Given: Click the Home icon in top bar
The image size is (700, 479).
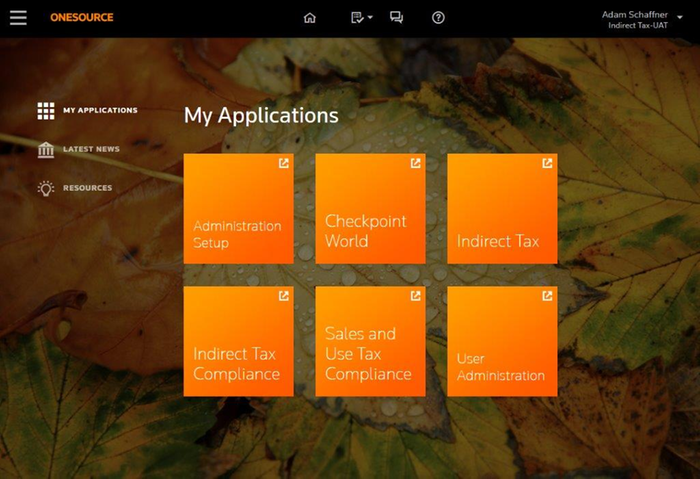Looking at the screenshot, I should click(310, 18).
